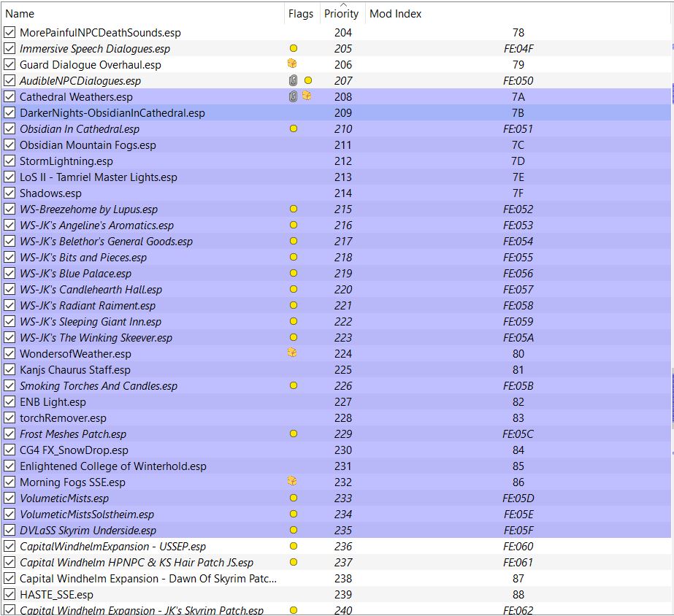Sort by the Flags column header
This screenshot has height=616, width=674.
302,14
